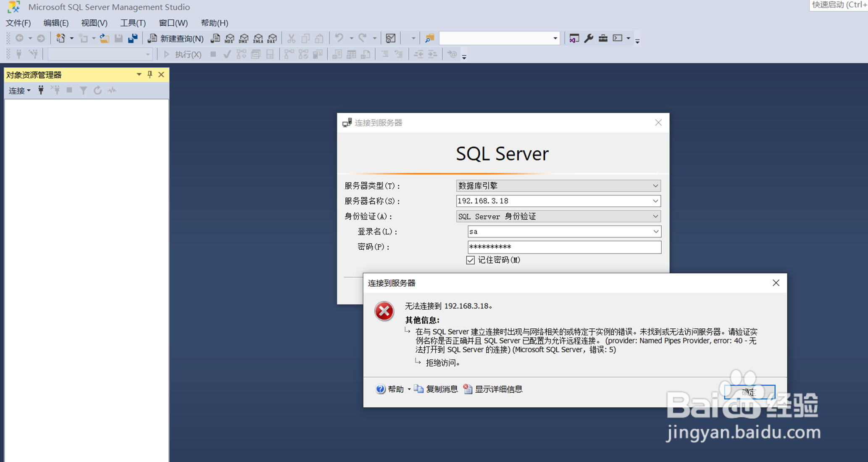The height and width of the screenshot is (462, 868).
Task: Close the 连接到服务器 login dialog
Action: 658,122
